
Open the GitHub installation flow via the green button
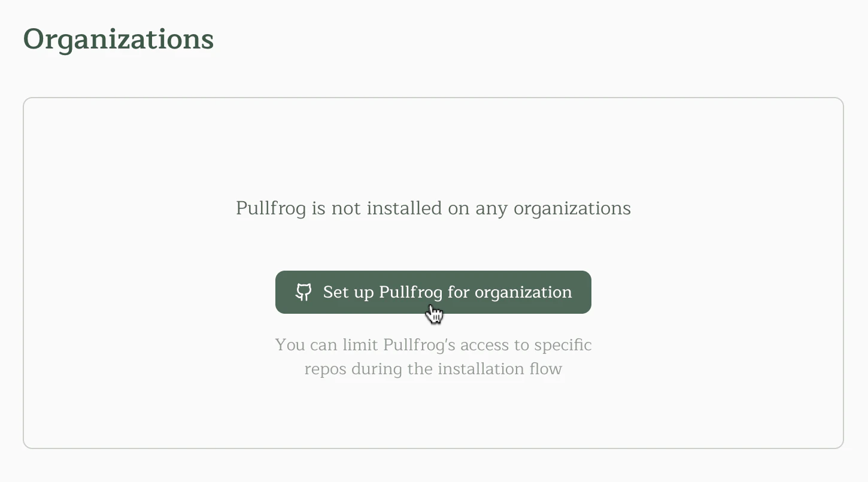pos(433,292)
